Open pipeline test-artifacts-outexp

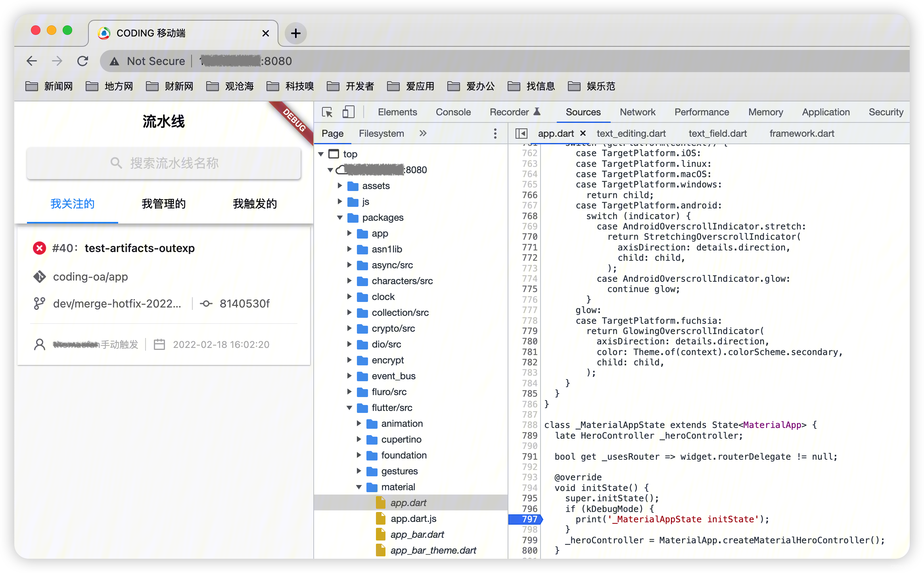pyautogui.click(x=140, y=248)
